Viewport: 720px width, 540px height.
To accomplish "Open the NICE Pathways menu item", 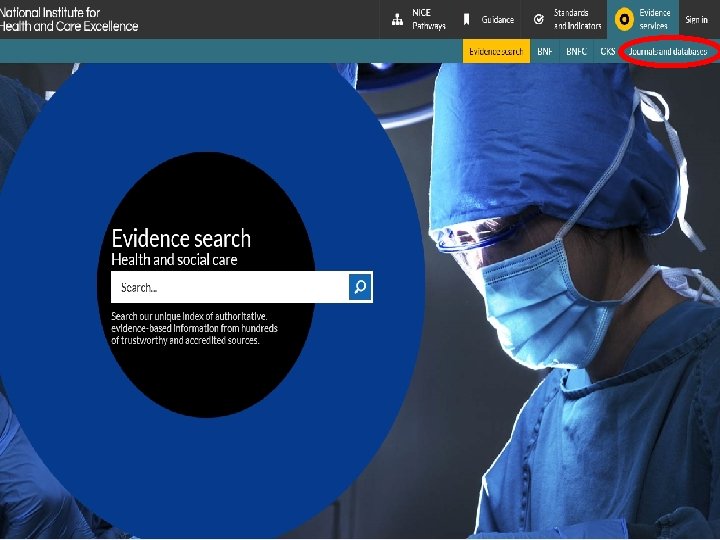I will 418,19.
